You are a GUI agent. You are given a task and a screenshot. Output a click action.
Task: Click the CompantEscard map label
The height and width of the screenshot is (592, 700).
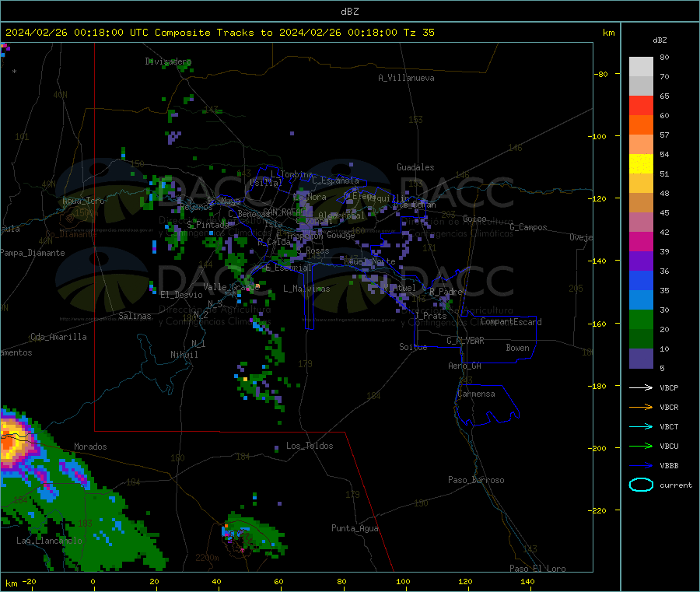point(511,321)
